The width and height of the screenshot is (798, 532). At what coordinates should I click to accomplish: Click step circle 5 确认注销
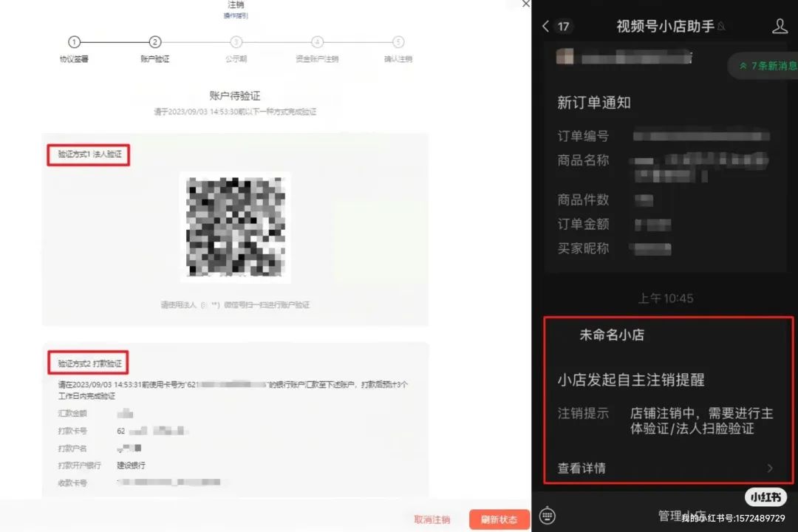click(398, 42)
